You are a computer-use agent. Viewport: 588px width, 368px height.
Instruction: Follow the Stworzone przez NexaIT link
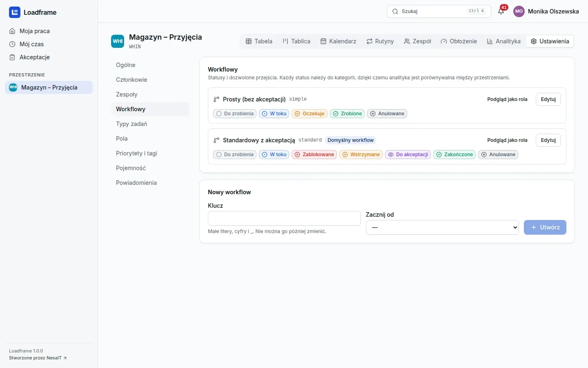click(38, 358)
